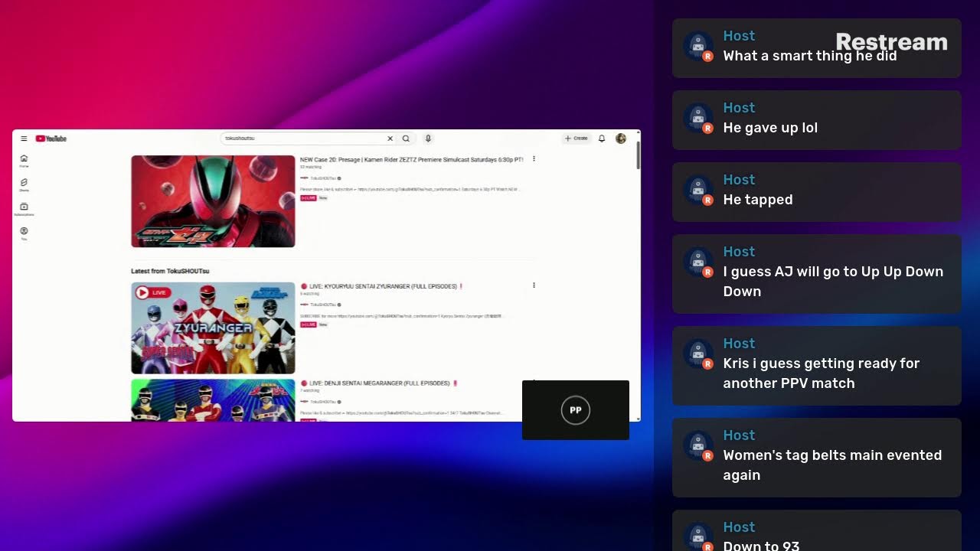Image resolution: width=980 pixels, height=551 pixels.
Task: Click Host avatar beside 'He tapped'
Action: click(698, 191)
